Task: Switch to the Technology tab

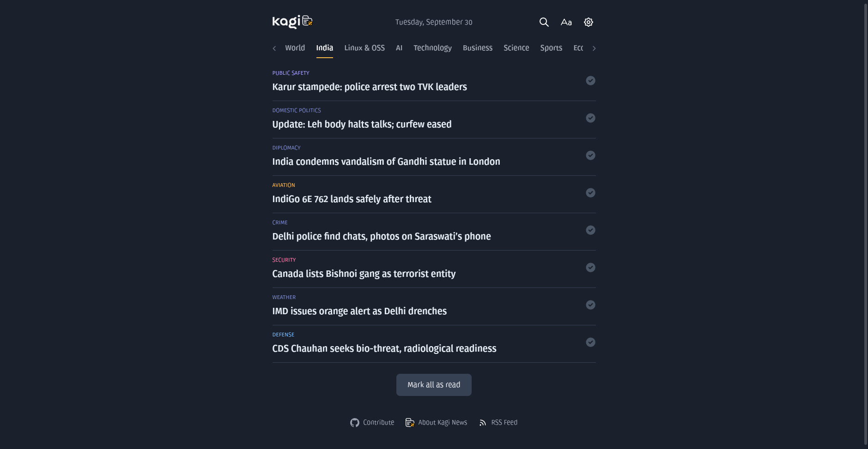Action: pos(432,48)
